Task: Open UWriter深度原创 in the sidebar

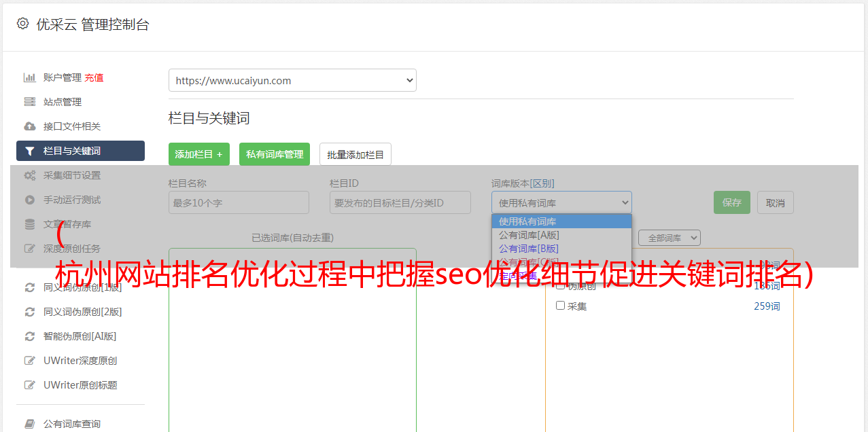Action: (x=80, y=361)
